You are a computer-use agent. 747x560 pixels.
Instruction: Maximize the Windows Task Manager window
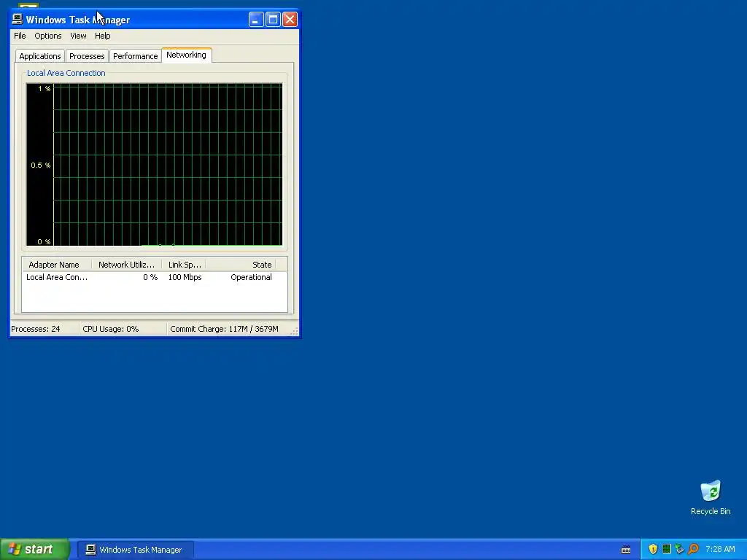point(273,20)
